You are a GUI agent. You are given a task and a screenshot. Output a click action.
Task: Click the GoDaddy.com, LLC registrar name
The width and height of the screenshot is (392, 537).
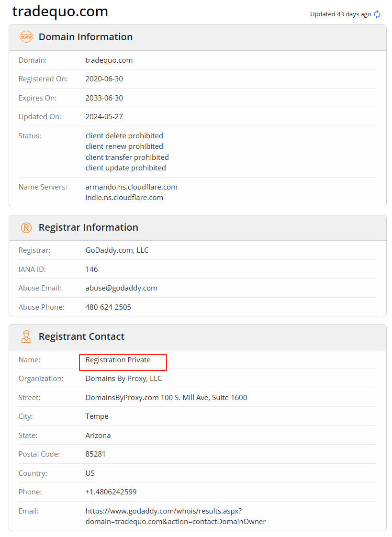pyautogui.click(x=117, y=250)
